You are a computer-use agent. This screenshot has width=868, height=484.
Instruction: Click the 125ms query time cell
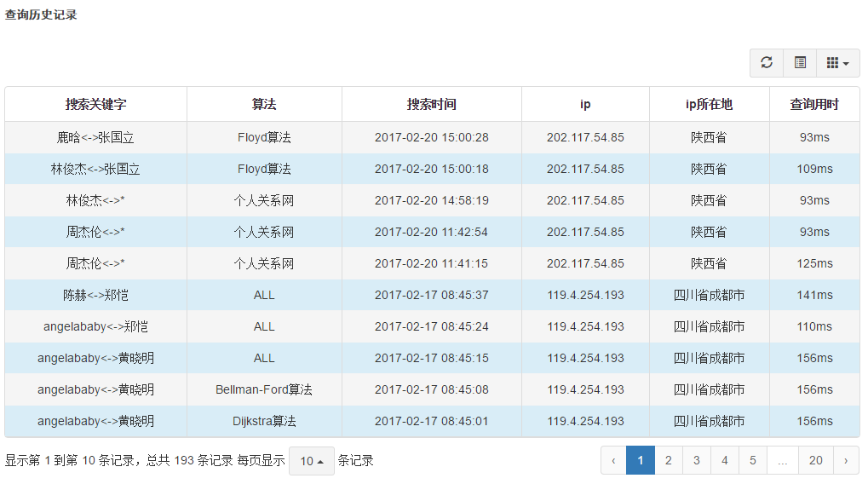814,263
